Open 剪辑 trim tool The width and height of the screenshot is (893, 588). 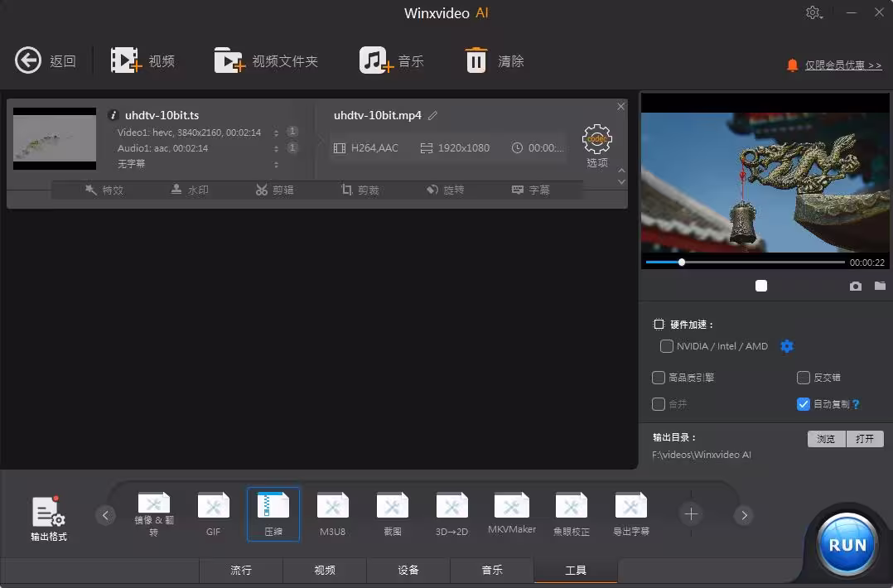click(x=274, y=190)
